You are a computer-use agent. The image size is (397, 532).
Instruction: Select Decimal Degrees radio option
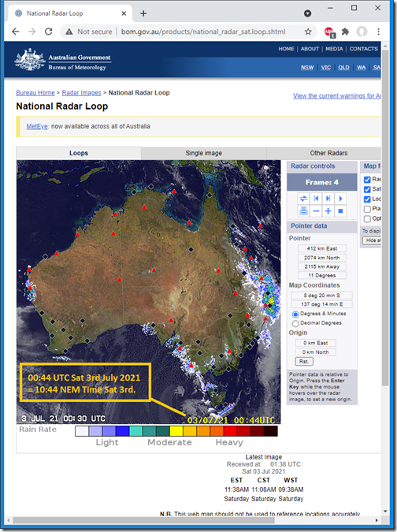coord(295,323)
